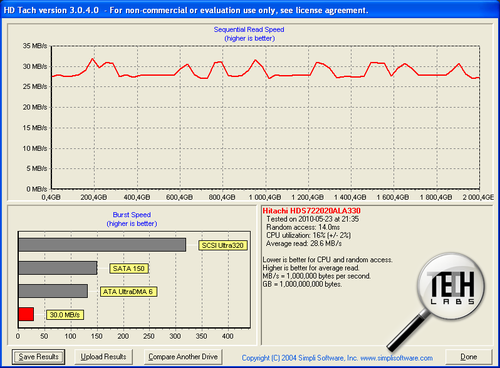
Task: Click the Hitachi HDS722020ALA330 drive name
Action: (311, 211)
